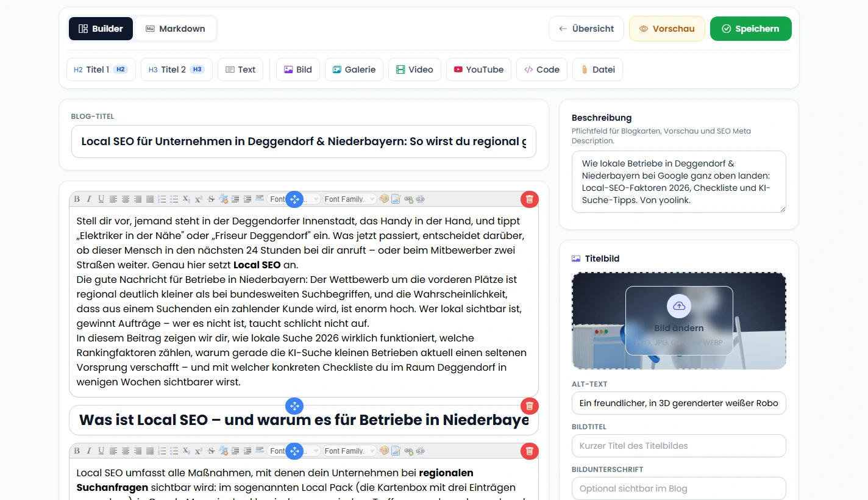Click move handle on 'Was ist Local SEO' heading
This screenshot has width=868, height=500.
[294, 405]
